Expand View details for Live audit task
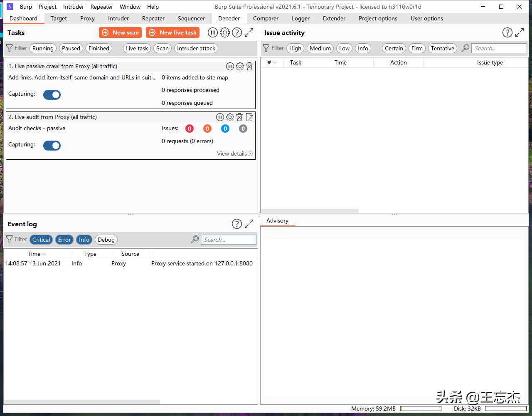The image size is (532, 416). coord(235,154)
